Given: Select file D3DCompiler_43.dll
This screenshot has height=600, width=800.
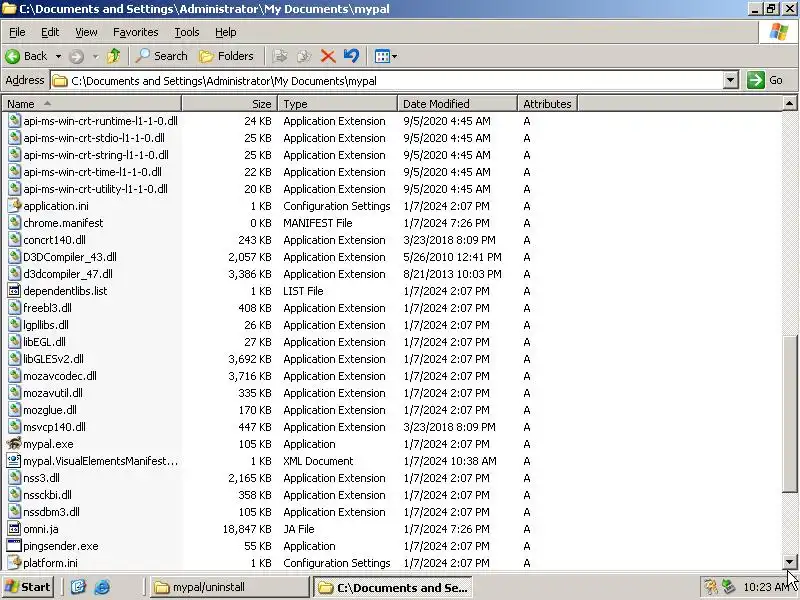Looking at the screenshot, I should pyautogui.click(x=70, y=257).
